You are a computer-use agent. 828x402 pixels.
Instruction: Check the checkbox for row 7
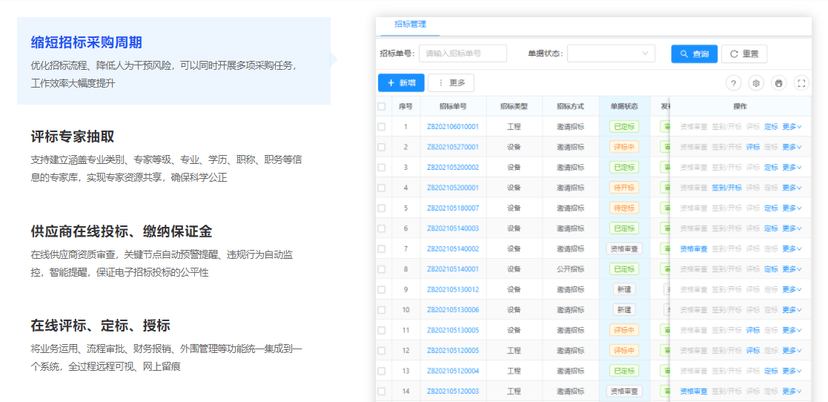click(x=382, y=249)
